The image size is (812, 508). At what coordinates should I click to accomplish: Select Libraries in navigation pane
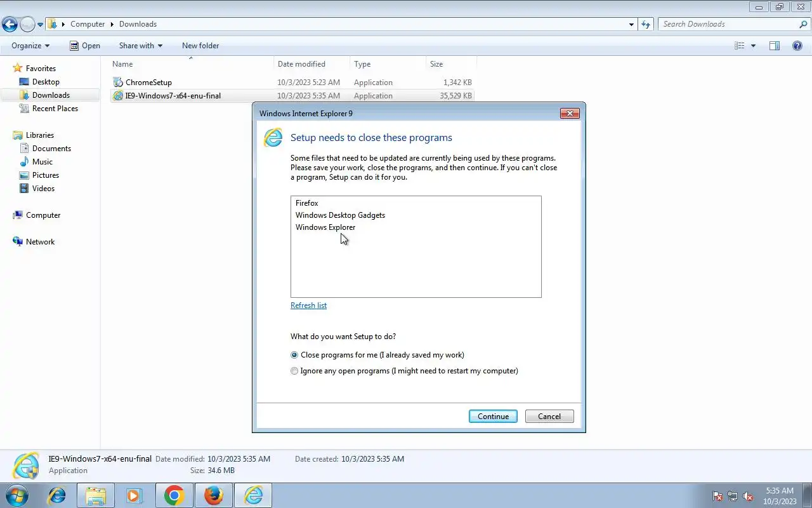pos(39,135)
